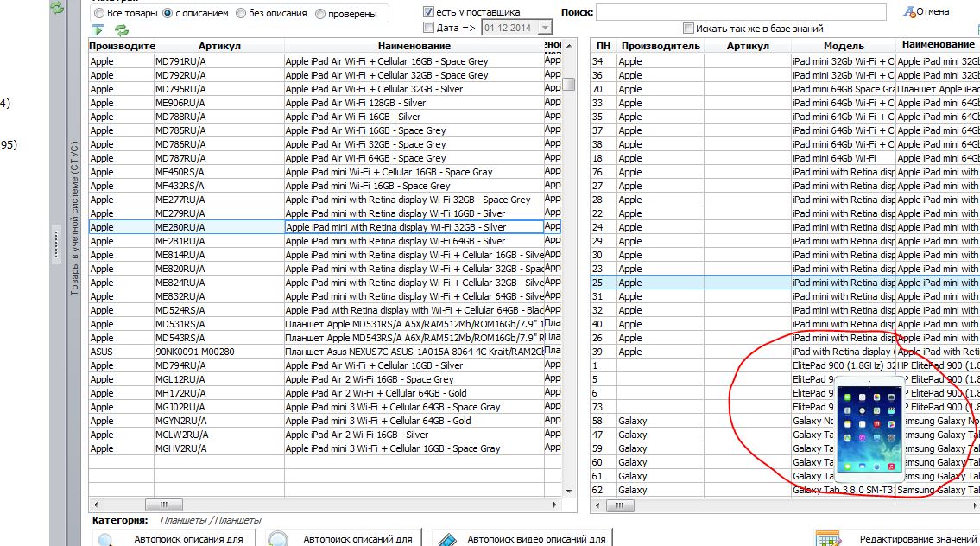Select the right table row with ПН 39
Image resolution: width=980 pixels, height=546 pixels.
coord(785,352)
